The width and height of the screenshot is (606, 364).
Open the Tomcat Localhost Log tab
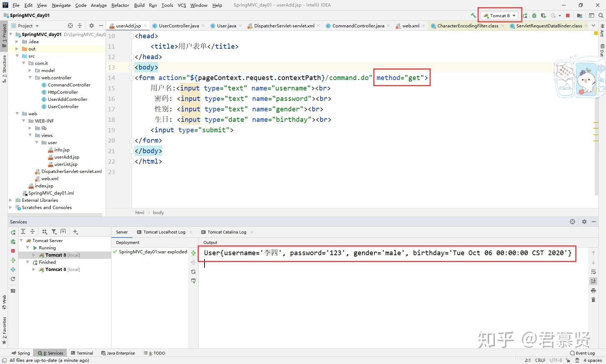coord(164,232)
